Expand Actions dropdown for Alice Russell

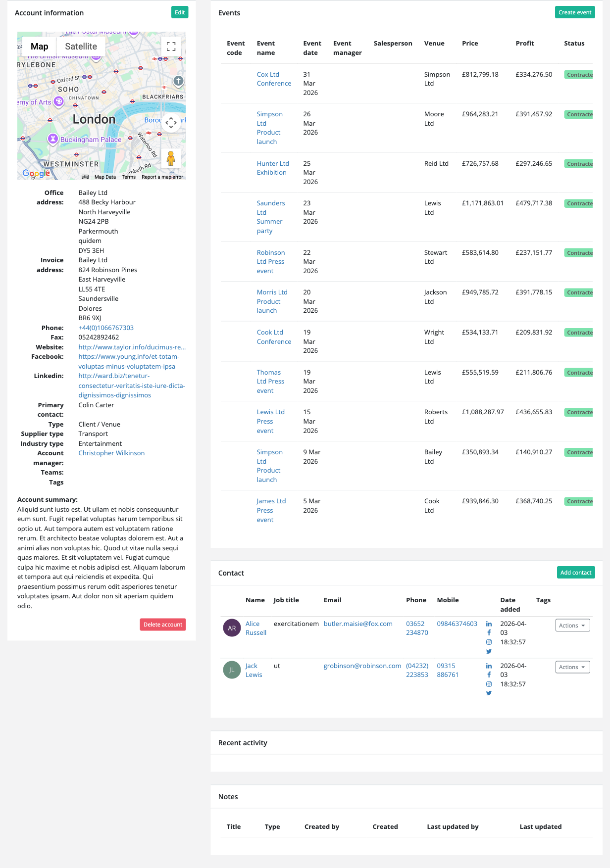[x=572, y=626]
